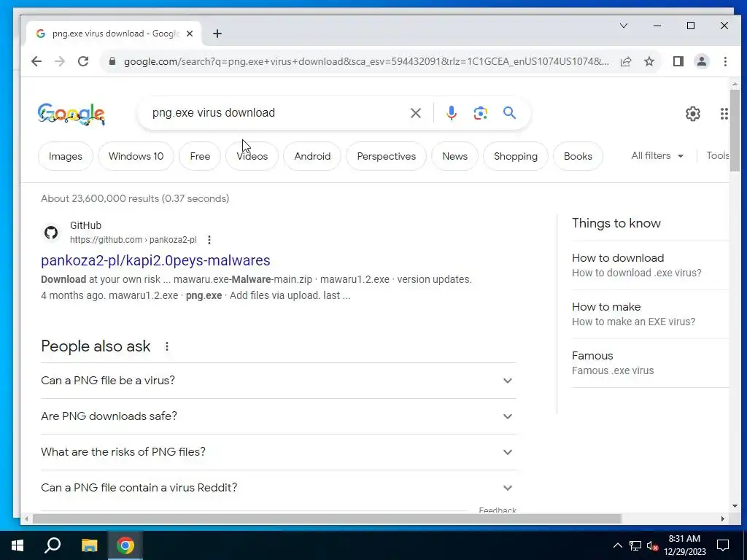Share this page using the share icon
The image size is (747, 560).
[626, 61]
